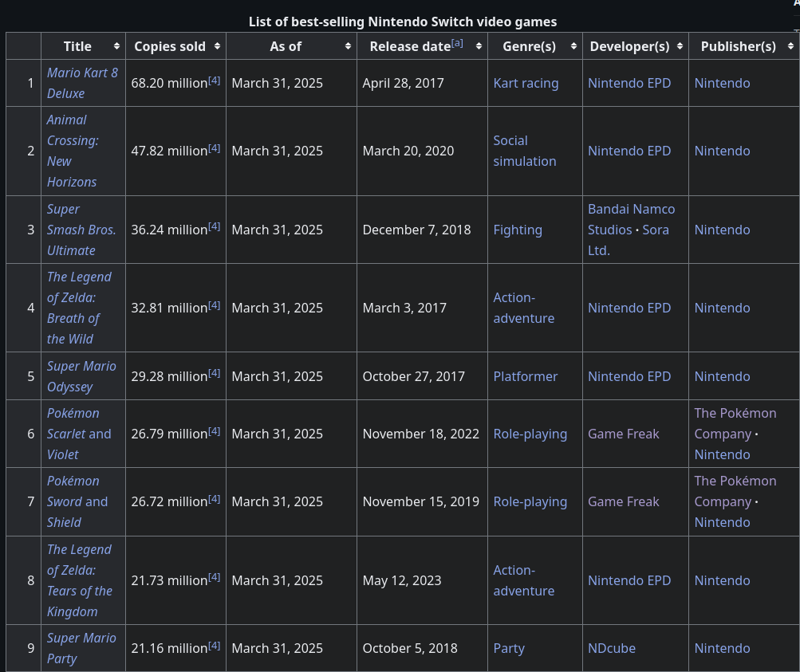Open Nintendo EPD link in Tears of the Kingdom row
The height and width of the screenshot is (672, 800).
point(629,580)
